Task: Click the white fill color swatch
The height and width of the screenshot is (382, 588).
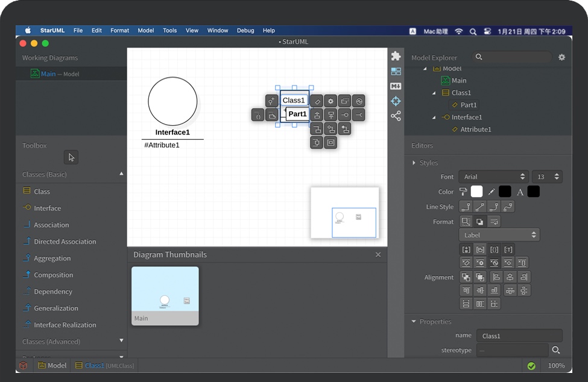Action: [476, 192]
